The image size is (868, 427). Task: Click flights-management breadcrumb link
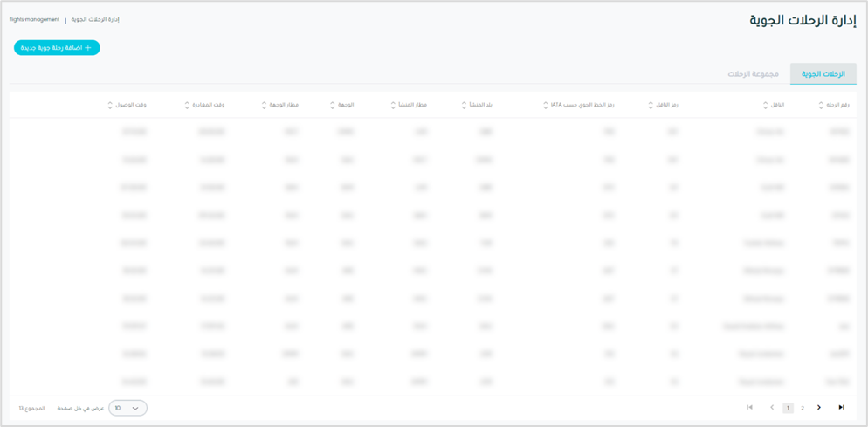[34, 19]
